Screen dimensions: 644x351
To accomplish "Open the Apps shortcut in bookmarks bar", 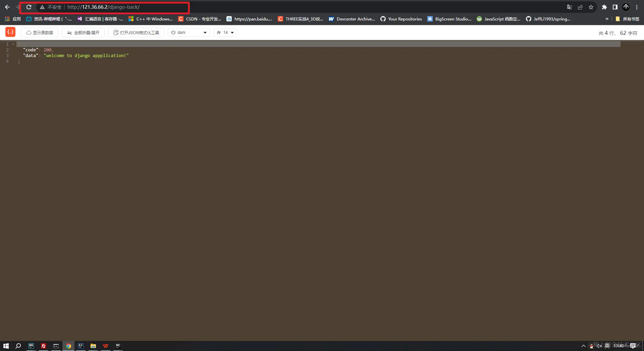I will coord(13,19).
